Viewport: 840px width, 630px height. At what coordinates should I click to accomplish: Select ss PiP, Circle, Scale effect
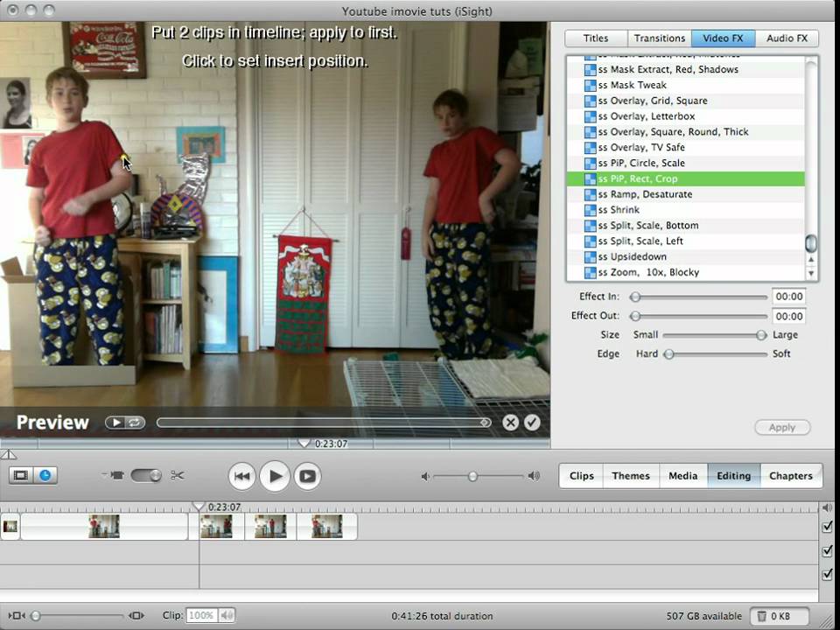click(x=686, y=163)
